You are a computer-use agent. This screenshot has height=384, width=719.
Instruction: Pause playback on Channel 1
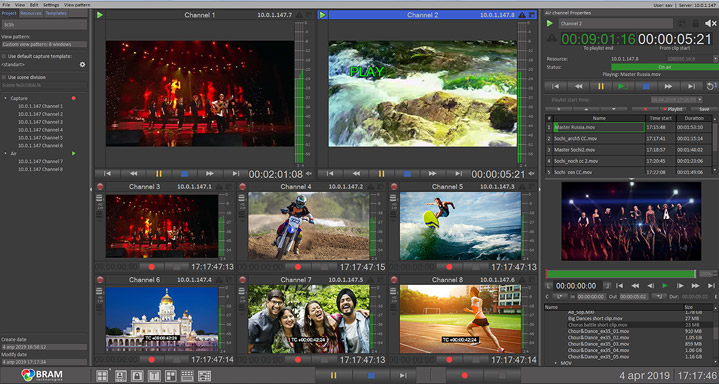159,173
